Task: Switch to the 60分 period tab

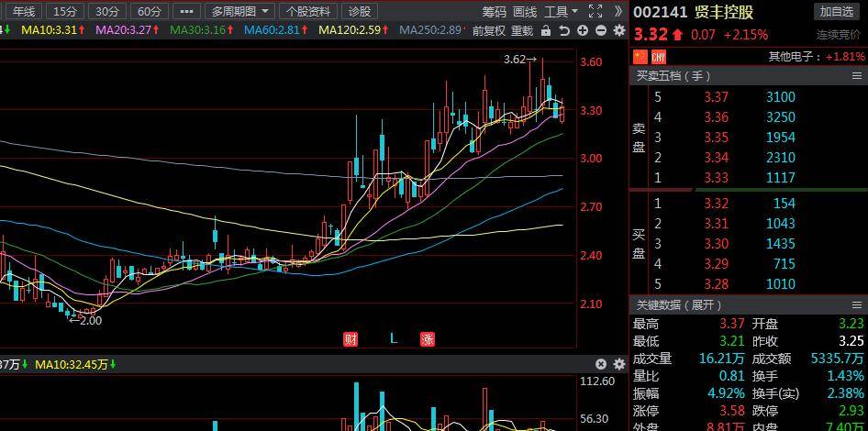Action: tap(150, 11)
